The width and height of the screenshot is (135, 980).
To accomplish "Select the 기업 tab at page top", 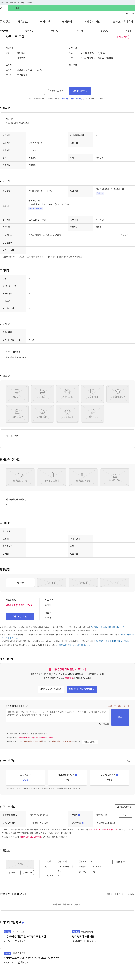I will point(17,8).
